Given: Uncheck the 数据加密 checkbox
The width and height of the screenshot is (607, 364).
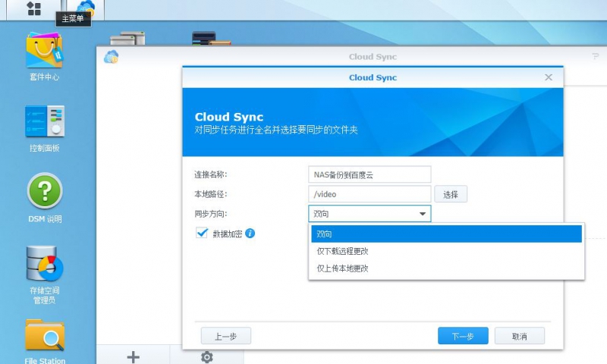Looking at the screenshot, I should point(202,234).
